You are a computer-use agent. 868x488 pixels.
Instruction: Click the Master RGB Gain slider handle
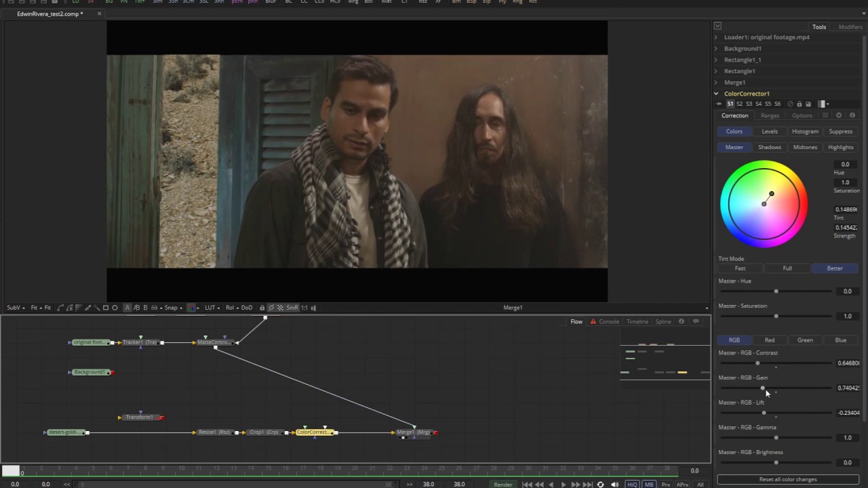(x=763, y=388)
